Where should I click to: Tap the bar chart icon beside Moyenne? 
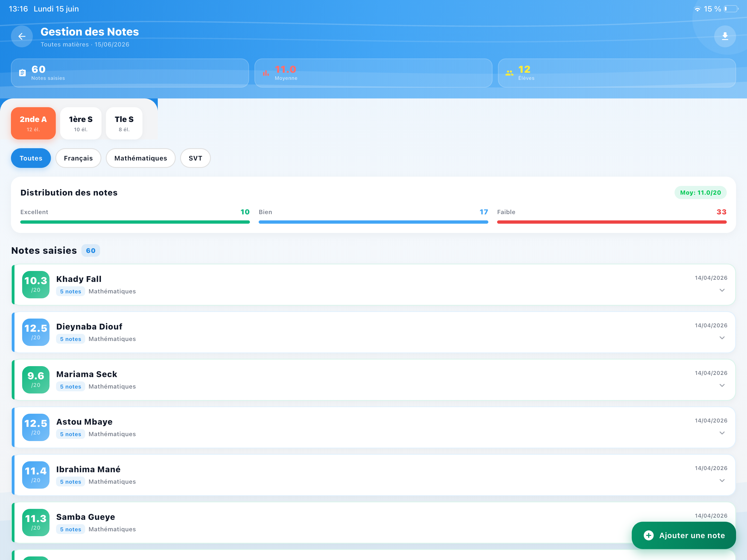point(266,73)
